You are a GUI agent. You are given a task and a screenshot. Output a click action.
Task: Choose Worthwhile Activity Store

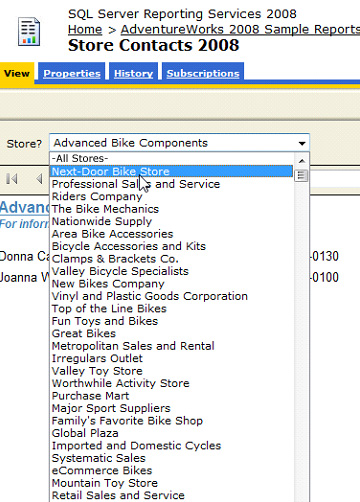tap(172, 383)
